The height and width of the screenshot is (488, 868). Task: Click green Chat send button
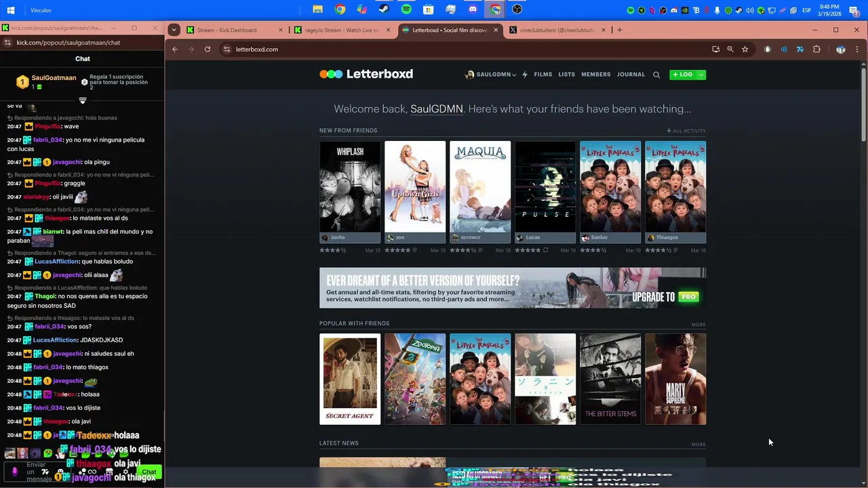(149, 472)
